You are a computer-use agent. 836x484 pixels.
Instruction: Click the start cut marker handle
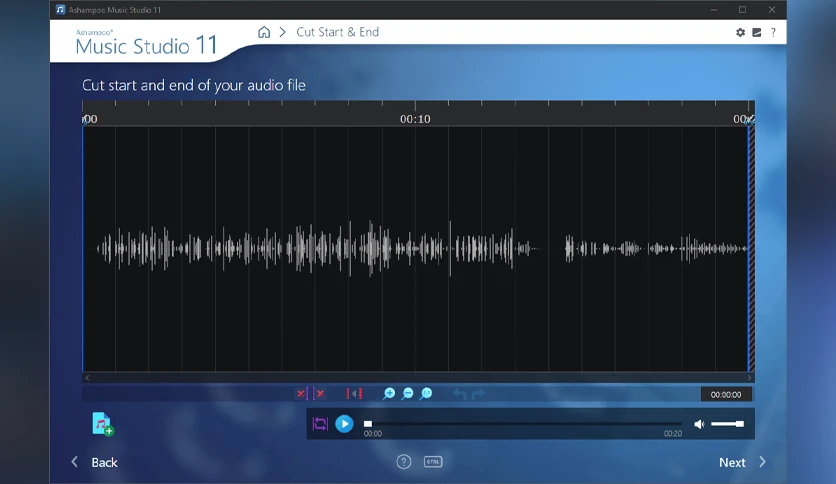point(84,120)
